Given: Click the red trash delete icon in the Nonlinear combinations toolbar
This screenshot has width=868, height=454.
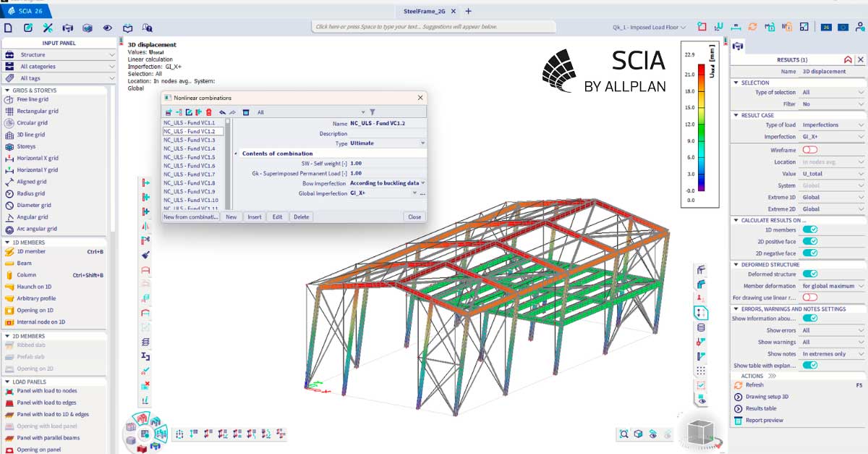Looking at the screenshot, I should (x=208, y=112).
